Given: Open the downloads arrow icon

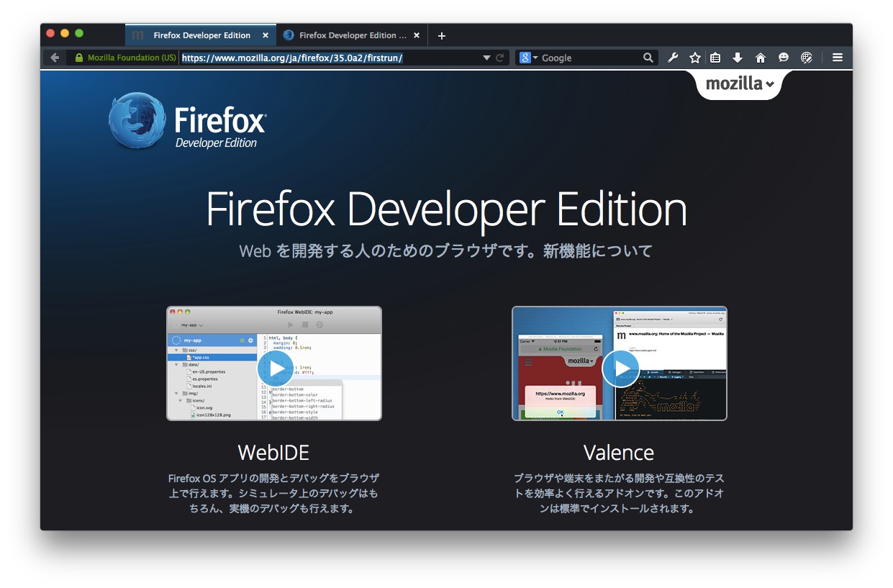Looking at the screenshot, I should pos(738,58).
